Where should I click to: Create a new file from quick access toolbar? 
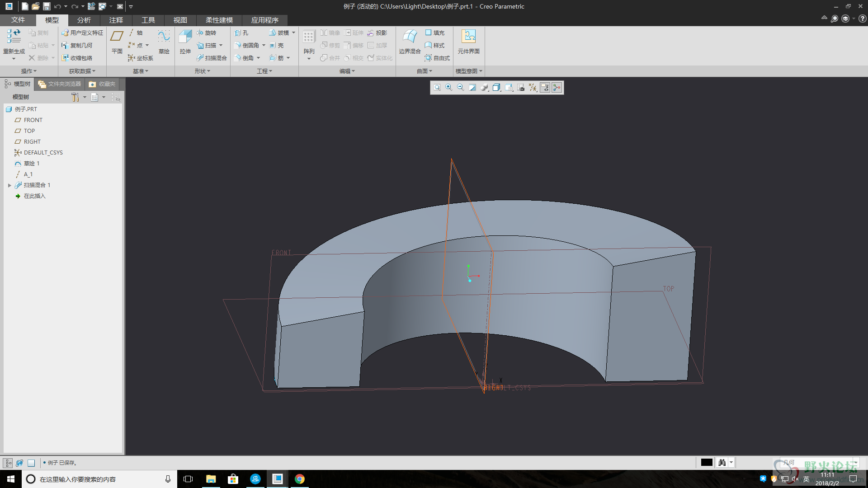click(x=25, y=6)
